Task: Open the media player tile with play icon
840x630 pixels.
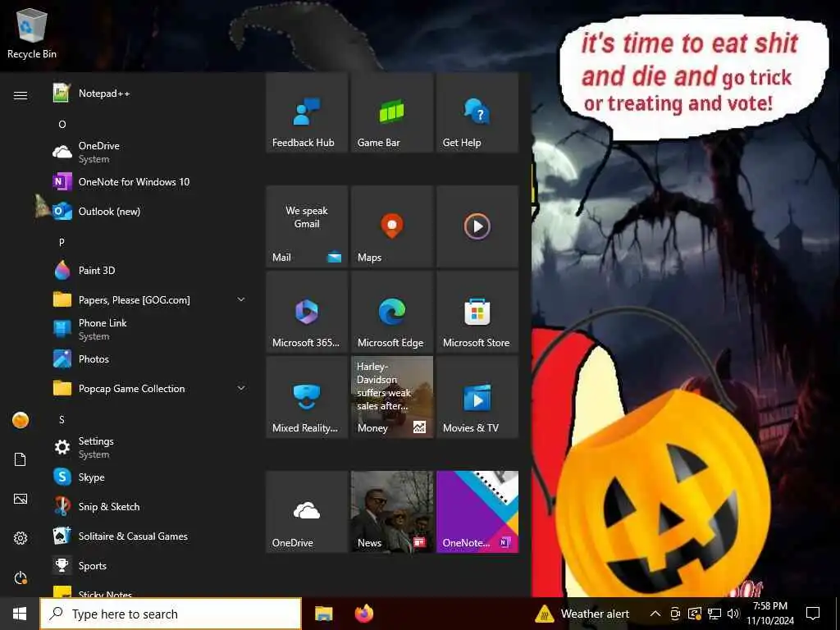Action: coord(477,226)
